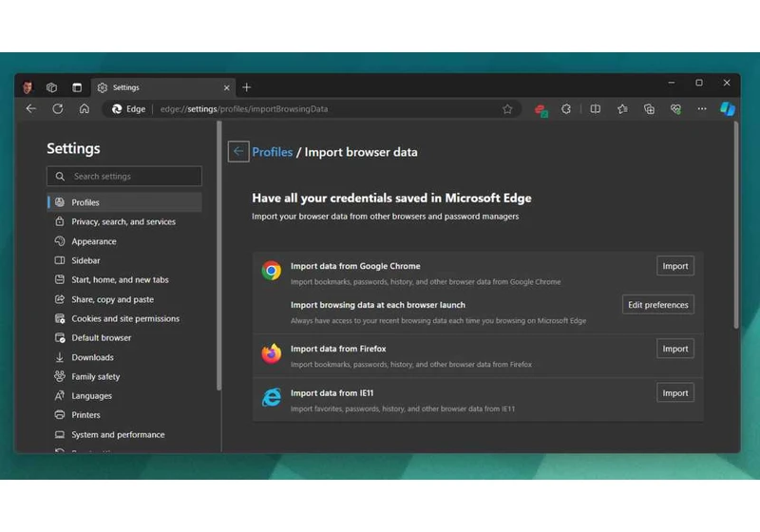Click the Edge site identity badge
Screen dimensions: 760x532
coord(129,109)
